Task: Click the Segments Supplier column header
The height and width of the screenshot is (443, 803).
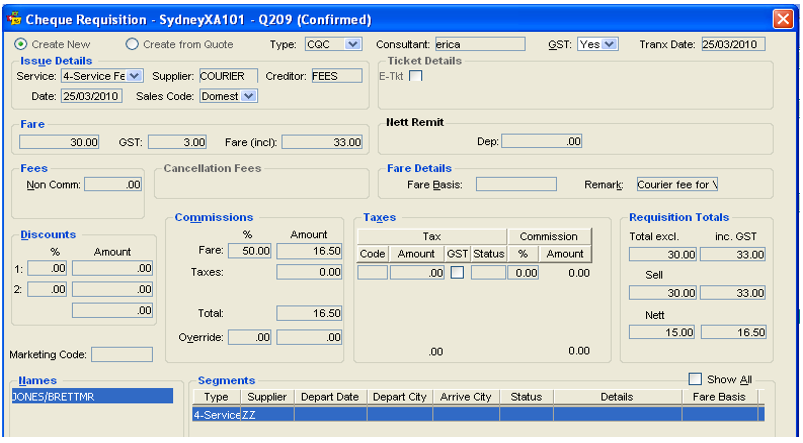Action: click(x=267, y=397)
